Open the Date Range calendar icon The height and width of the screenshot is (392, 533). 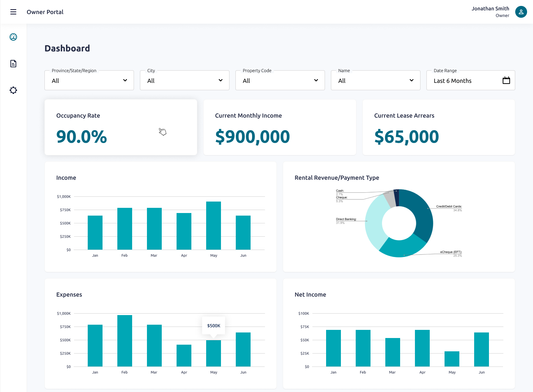[x=506, y=80]
